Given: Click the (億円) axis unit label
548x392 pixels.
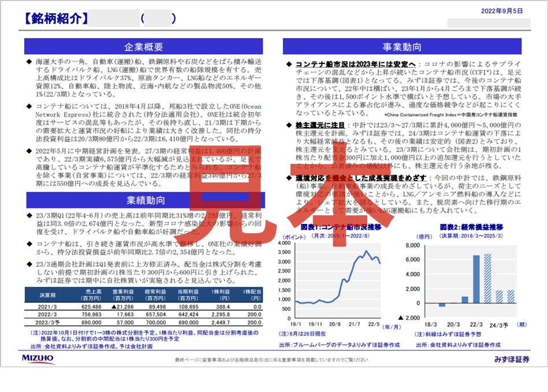Looking at the screenshot, I should [x=424, y=237].
